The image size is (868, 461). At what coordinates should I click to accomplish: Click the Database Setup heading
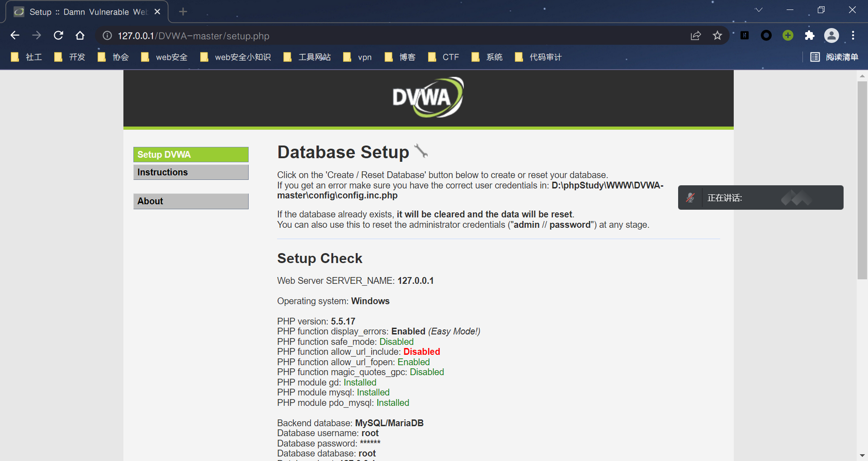pos(343,152)
